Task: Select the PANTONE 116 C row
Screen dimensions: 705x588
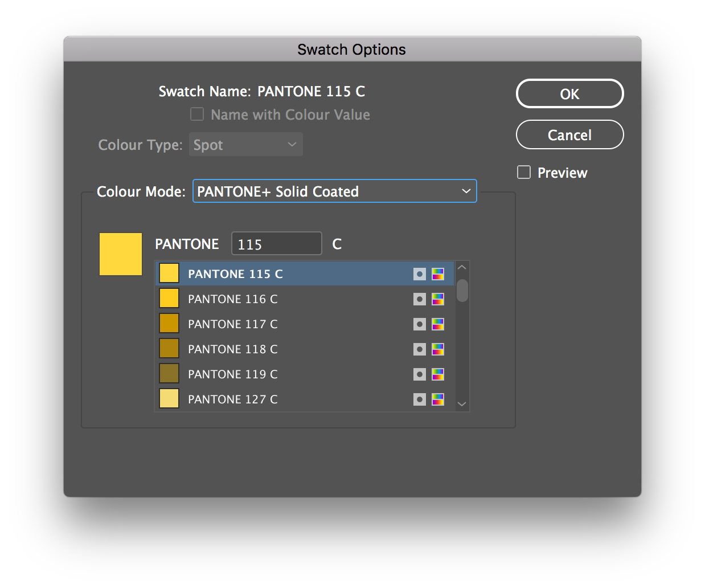Action: coord(305,299)
